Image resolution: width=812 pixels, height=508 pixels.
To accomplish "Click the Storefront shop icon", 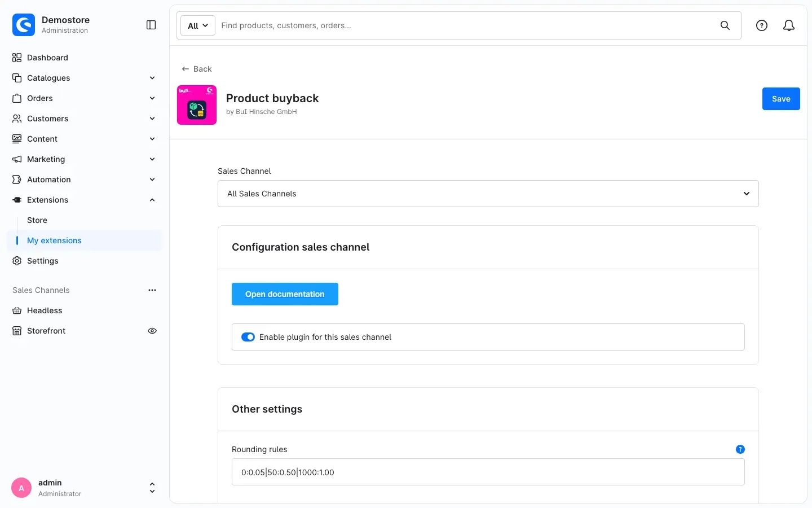I will point(17,331).
